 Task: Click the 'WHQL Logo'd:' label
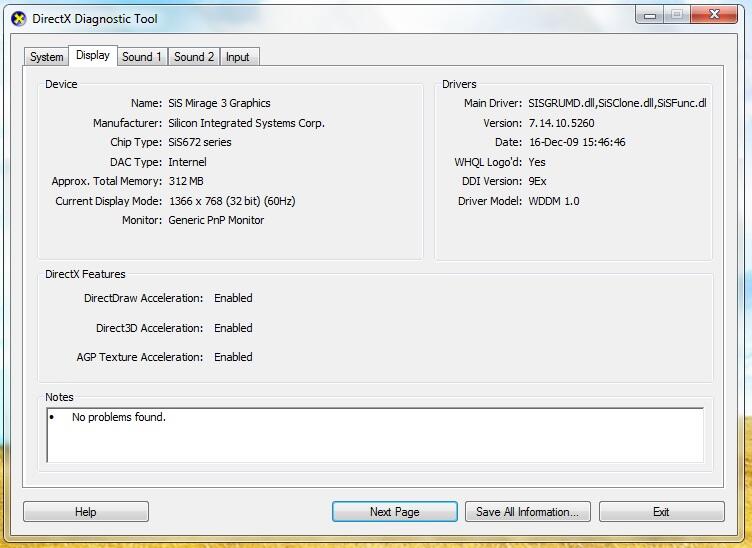coord(488,162)
